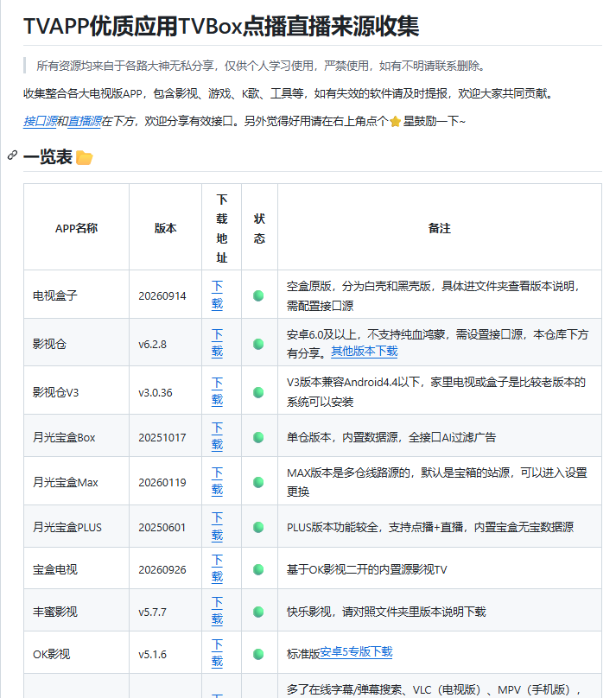This screenshot has height=698, width=616.
Task: Click the version value 20260926
Action: [x=162, y=570]
